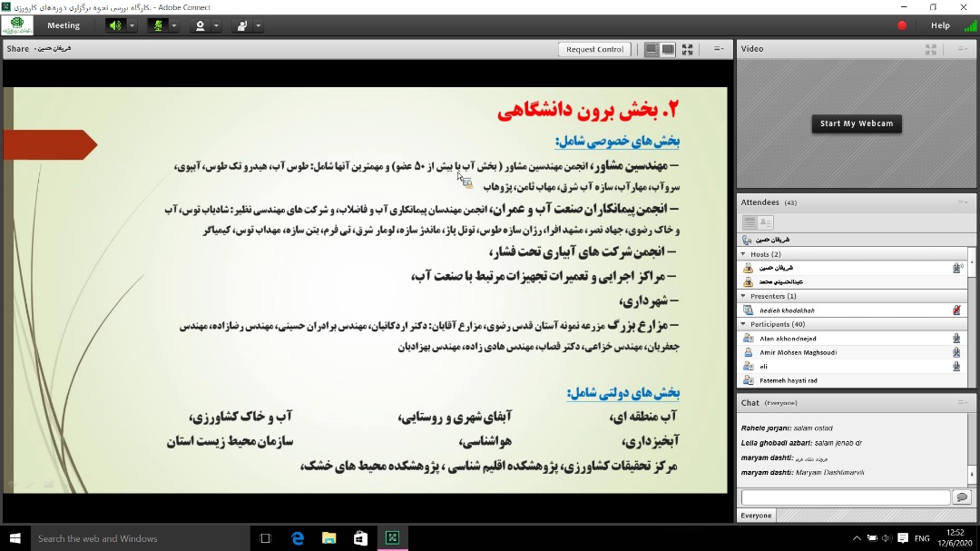980x551 pixels.
Task: Switch share pod to zoomed-in actual view
Action: pyautogui.click(x=668, y=49)
